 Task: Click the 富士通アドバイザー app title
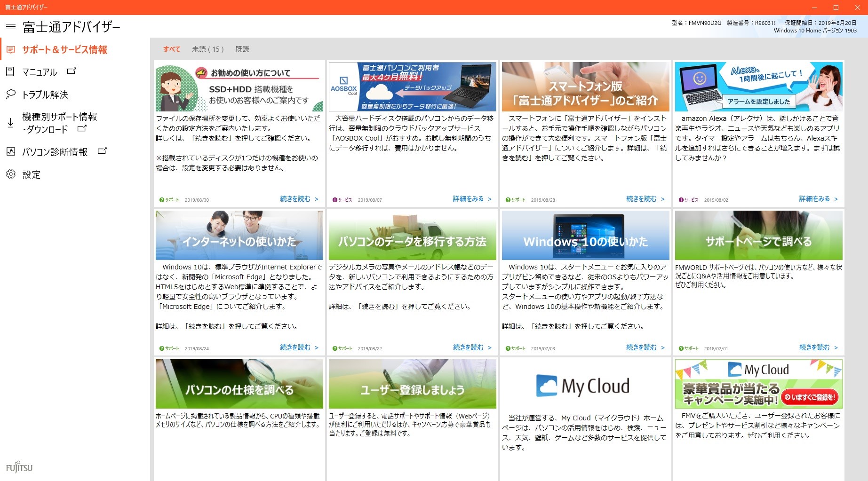coord(72,27)
